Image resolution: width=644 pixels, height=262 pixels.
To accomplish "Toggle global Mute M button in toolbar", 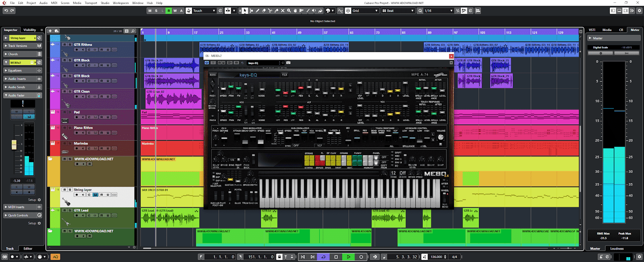I will [x=150, y=10].
